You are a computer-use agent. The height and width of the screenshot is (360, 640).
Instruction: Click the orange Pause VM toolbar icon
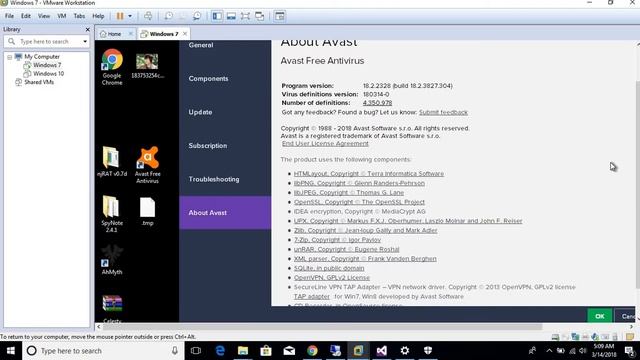point(120,16)
